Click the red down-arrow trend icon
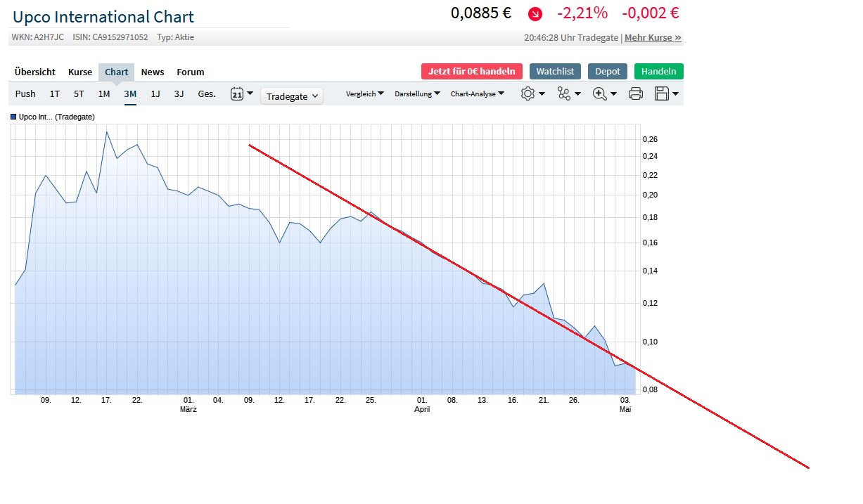Viewport: 863px width, 504px height. coord(536,14)
